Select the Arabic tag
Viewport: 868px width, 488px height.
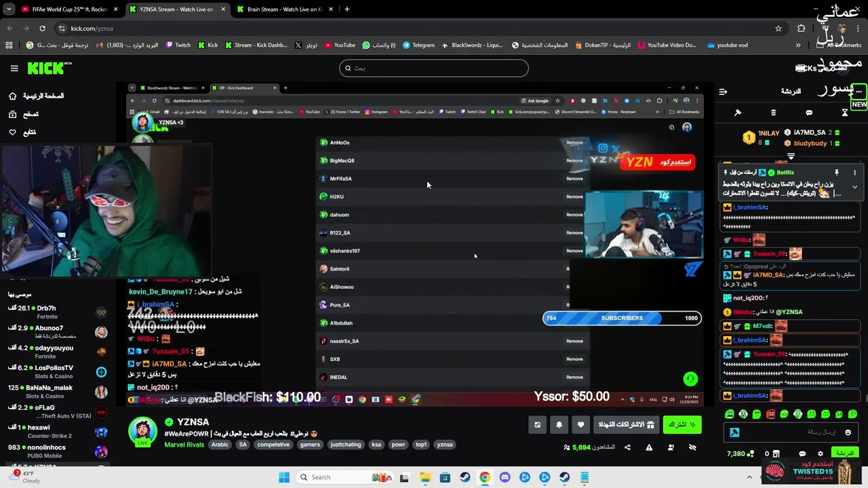pyautogui.click(x=220, y=445)
